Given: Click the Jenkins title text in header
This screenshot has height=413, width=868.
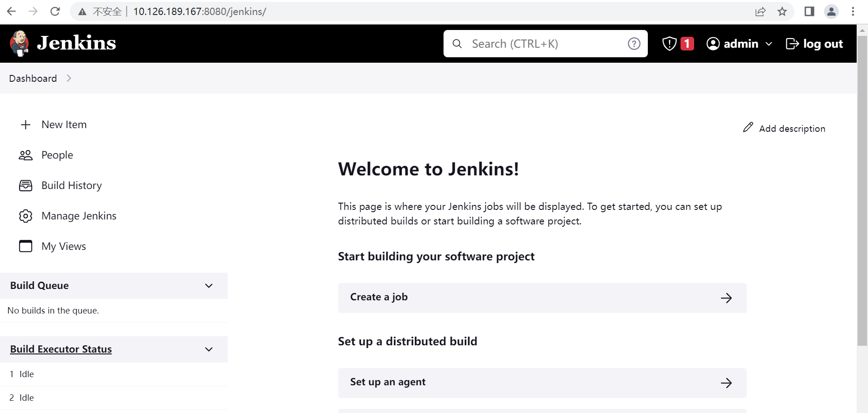Looking at the screenshot, I should pyautogui.click(x=76, y=43).
